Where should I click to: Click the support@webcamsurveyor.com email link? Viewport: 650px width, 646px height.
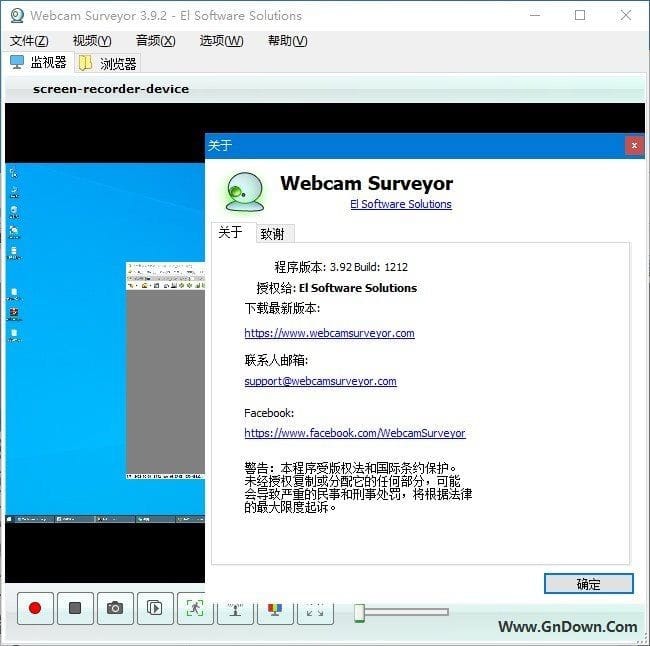(x=320, y=381)
